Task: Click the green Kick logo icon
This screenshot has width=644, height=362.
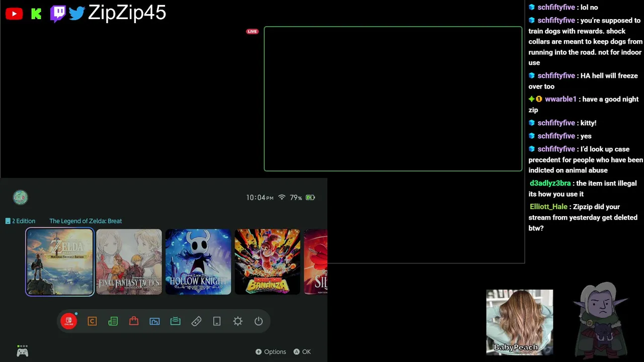Action: pos(36,14)
